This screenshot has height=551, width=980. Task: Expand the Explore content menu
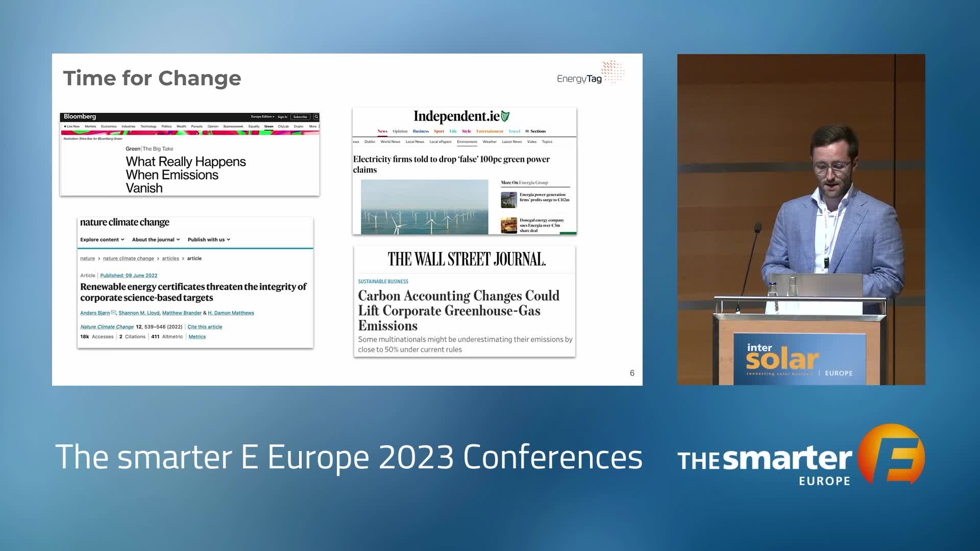point(102,239)
